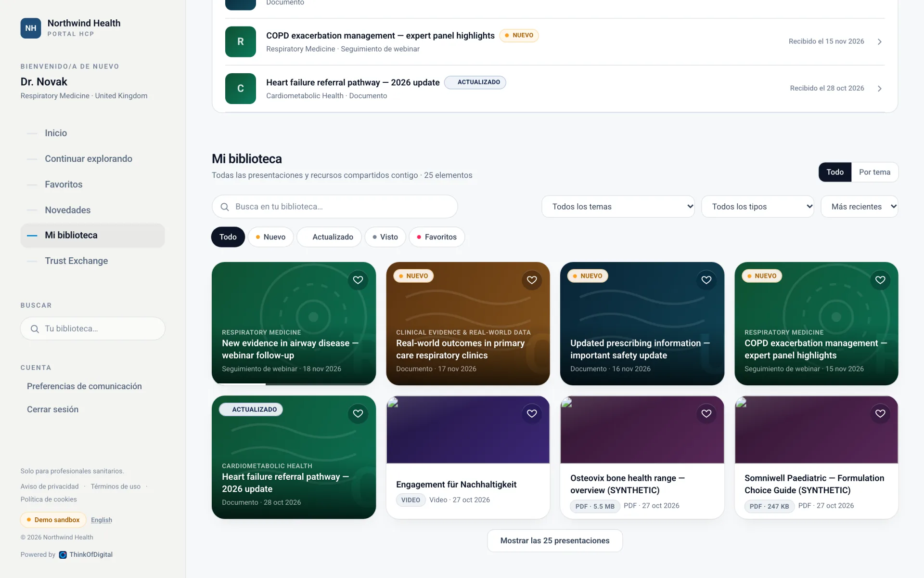Favorite the Updated prescribing information card
The image size is (924, 578).
coord(706,280)
